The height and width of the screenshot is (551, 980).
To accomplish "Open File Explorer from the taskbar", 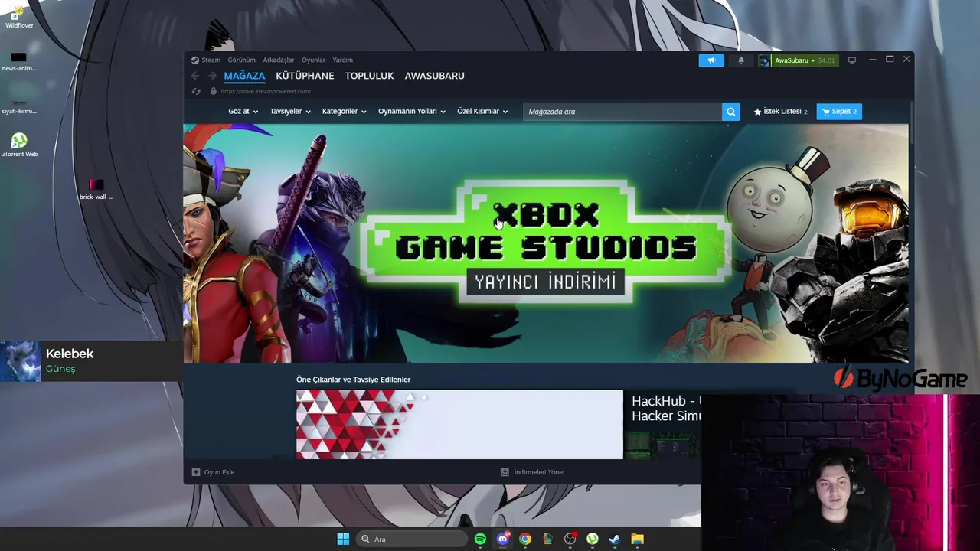I will tap(637, 539).
